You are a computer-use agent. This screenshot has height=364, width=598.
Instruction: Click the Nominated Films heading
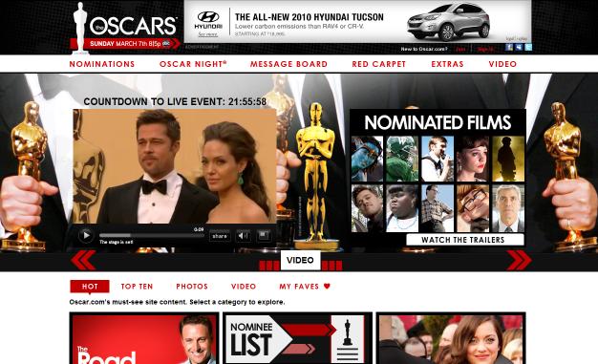pos(438,122)
